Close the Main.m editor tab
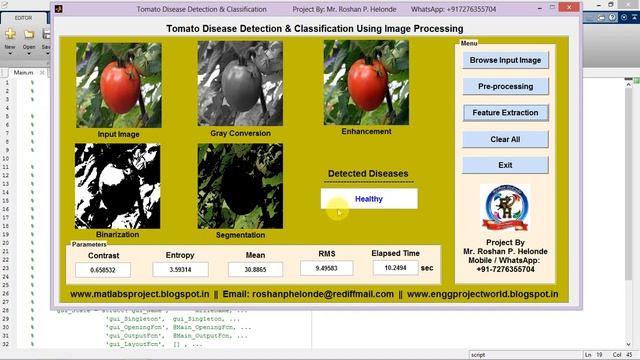This screenshot has height=360, width=640. click(x=42, y=72)
